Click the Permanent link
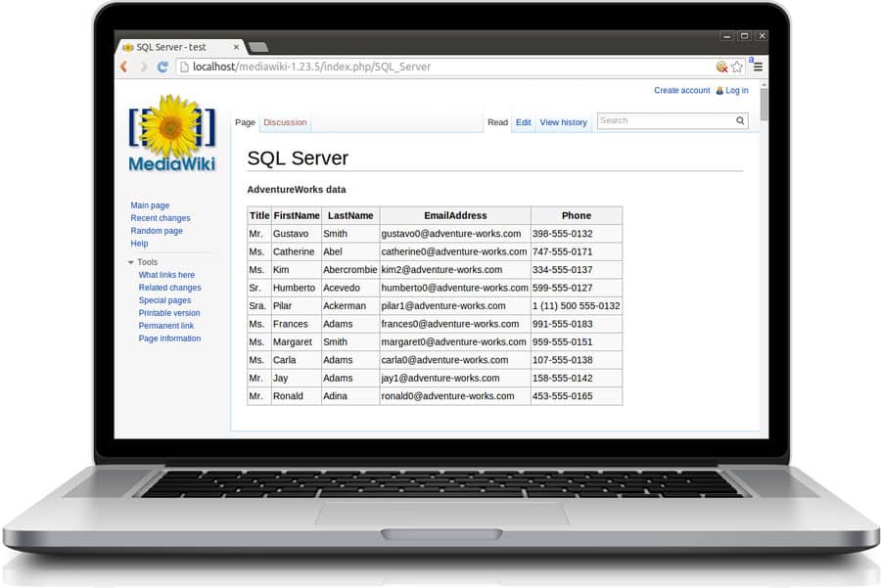881x588 pixels. pos(165,326)
